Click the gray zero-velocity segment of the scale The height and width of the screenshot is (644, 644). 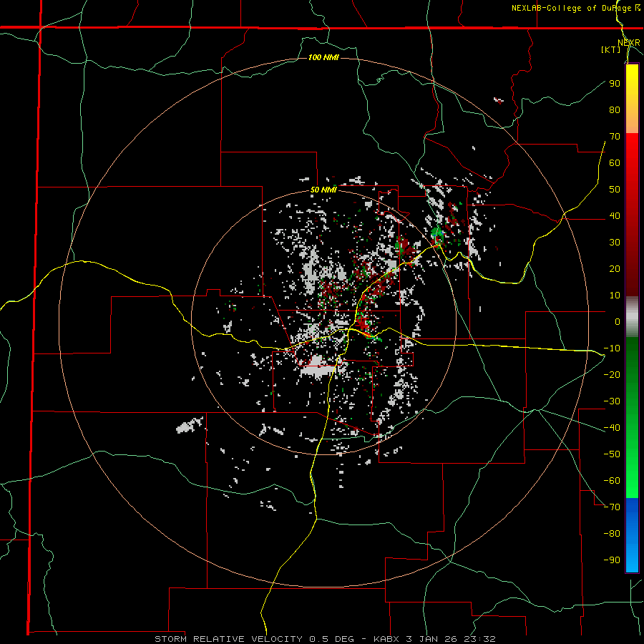(x=632, y=317)
